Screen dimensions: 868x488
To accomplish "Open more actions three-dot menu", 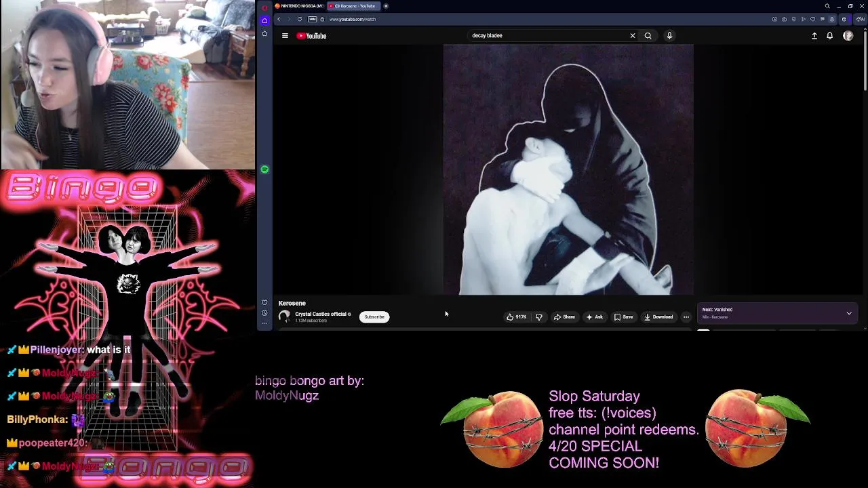I will [x=686, y=317].
